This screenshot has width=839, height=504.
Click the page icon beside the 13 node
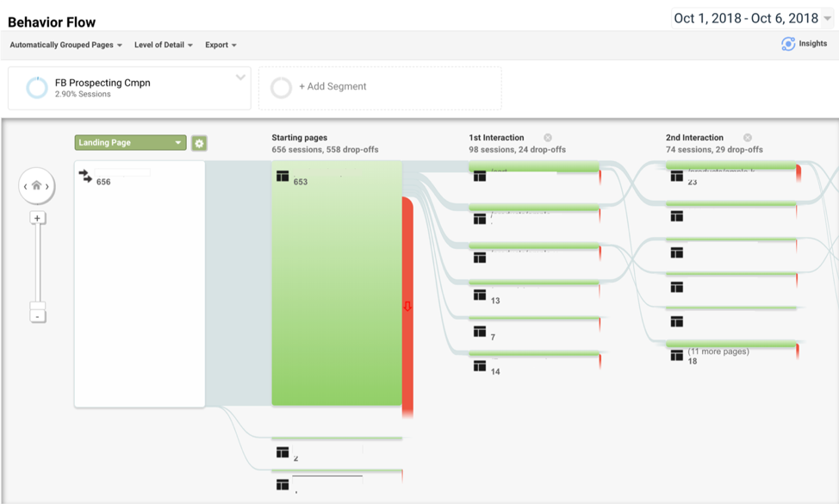coord(479,293)
